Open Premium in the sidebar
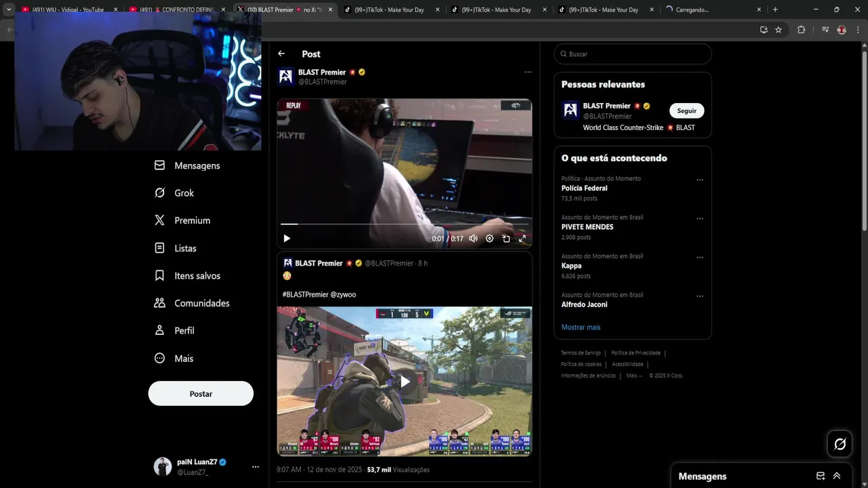Viewport: 868px width, 488px height. (182, 220)
